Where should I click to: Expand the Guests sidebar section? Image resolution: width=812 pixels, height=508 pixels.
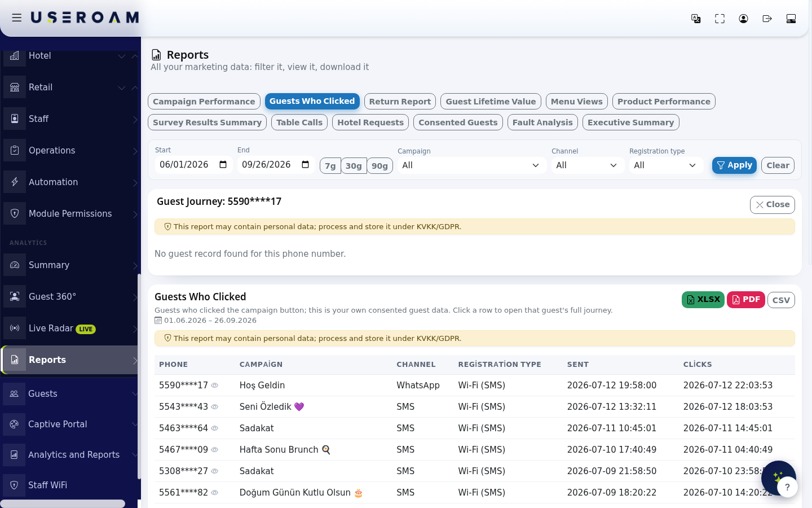coord(70,394)
